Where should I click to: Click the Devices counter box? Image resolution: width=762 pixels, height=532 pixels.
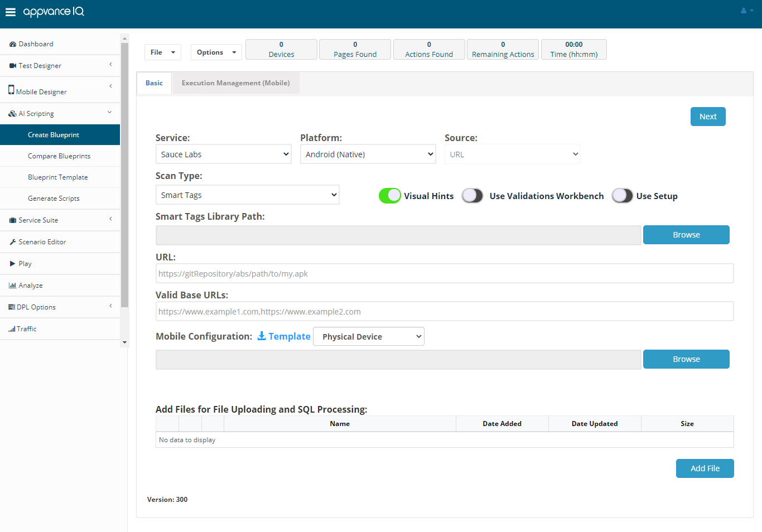click(281, 50)
